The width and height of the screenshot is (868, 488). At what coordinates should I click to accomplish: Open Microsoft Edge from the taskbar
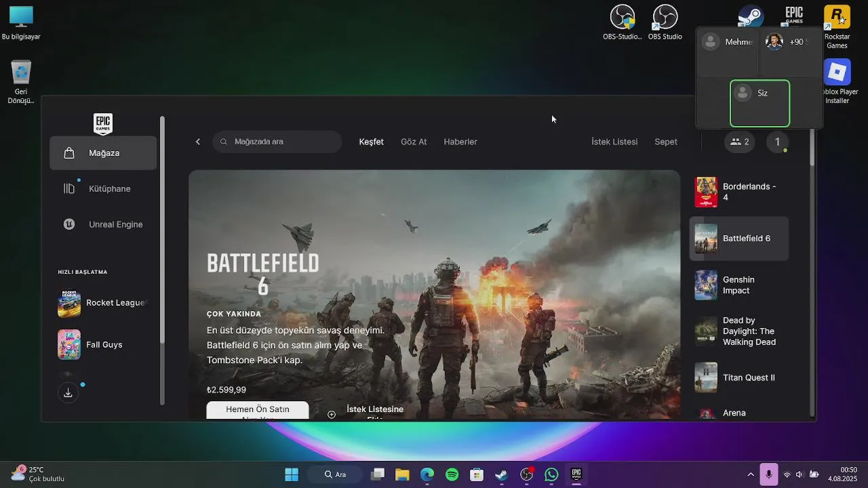point(427,474)
